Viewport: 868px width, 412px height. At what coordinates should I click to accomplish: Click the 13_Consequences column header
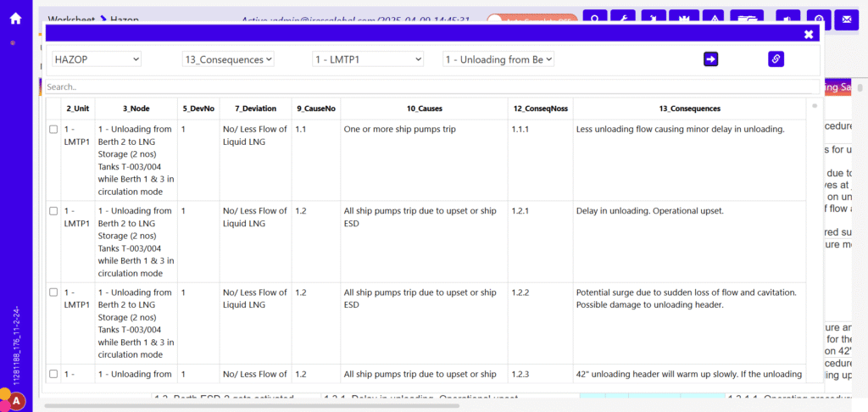pos(689,109)
